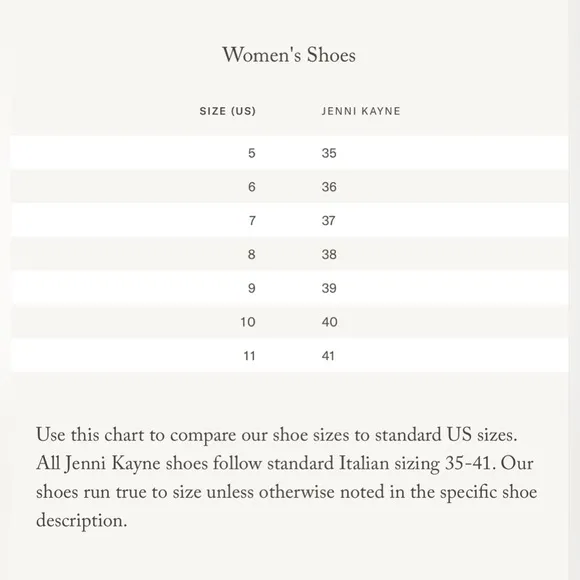Click the 'Use this chart to compare' sentence
Screen dimensions: 580x580
pyautogui.click(x=276, y=435)
